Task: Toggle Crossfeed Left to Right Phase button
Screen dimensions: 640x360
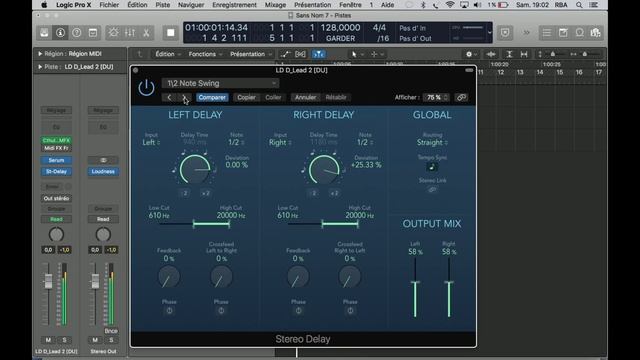Action: tap(221, 311)
